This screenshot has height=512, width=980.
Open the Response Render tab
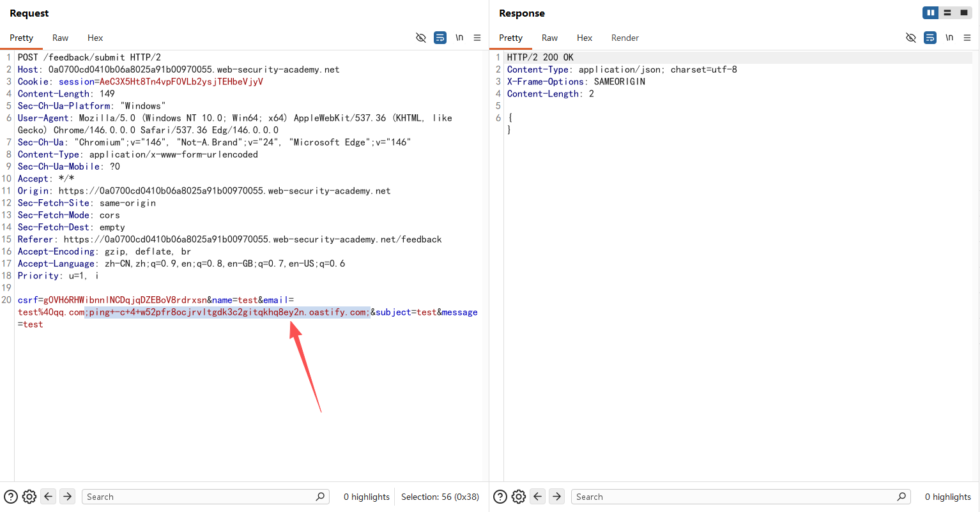pos(625,38)
